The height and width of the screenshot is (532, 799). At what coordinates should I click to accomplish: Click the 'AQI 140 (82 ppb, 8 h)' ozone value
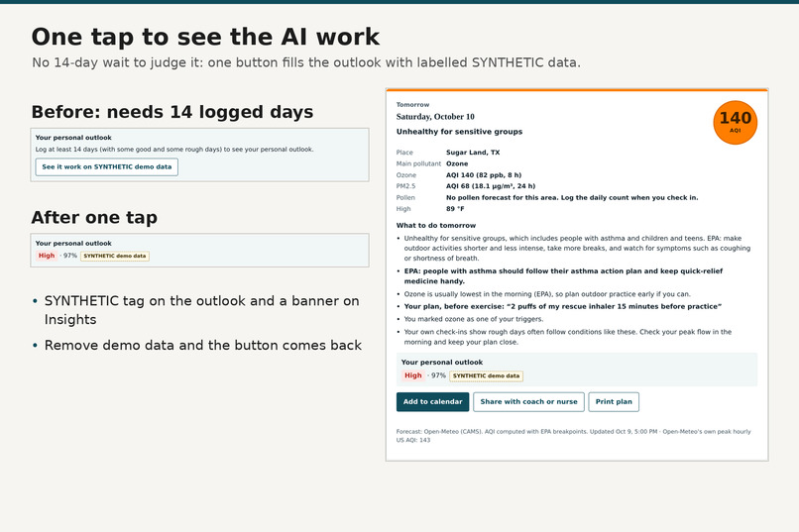484,174
